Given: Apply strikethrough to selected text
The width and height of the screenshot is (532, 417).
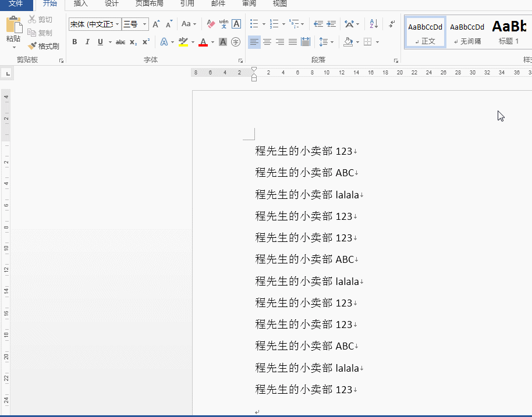Looking at the screenshot, I should pyautogui.click(x=120, y=41).
